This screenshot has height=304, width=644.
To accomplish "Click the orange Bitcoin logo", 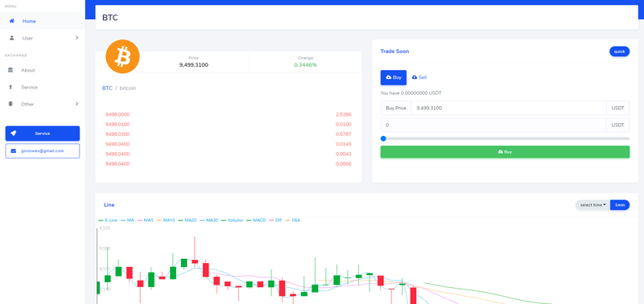I will tap(122, 56).
